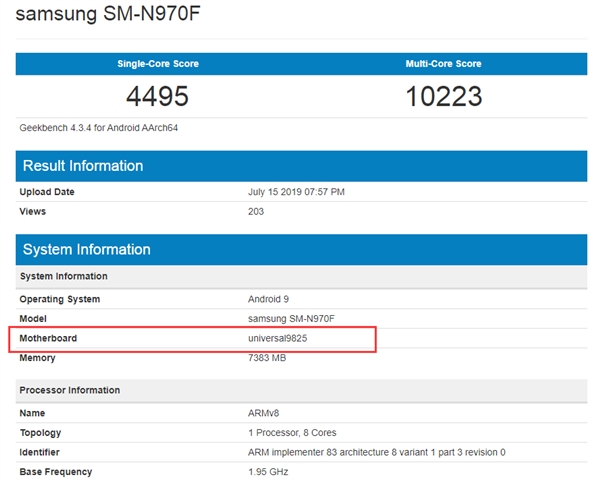This screenshot has width=600, height=485.
Task: Click the universal9825 motherboard value
Action: click(x=284, y=338)
